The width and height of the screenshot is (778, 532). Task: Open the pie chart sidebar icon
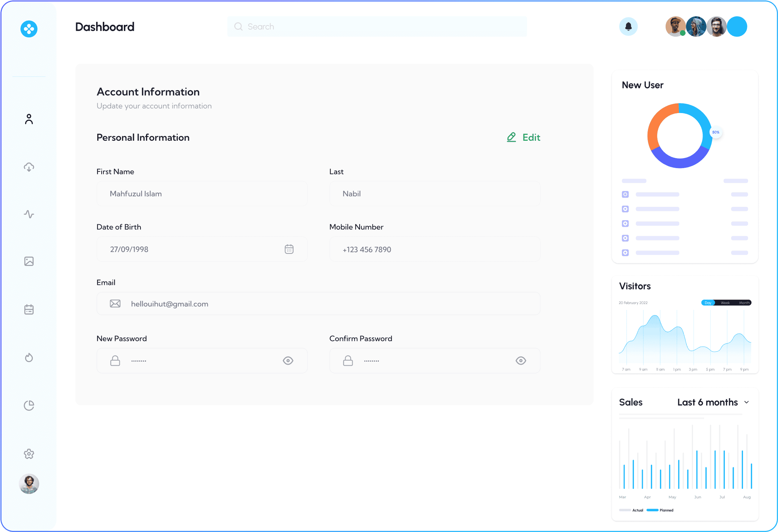pos(29,406)
